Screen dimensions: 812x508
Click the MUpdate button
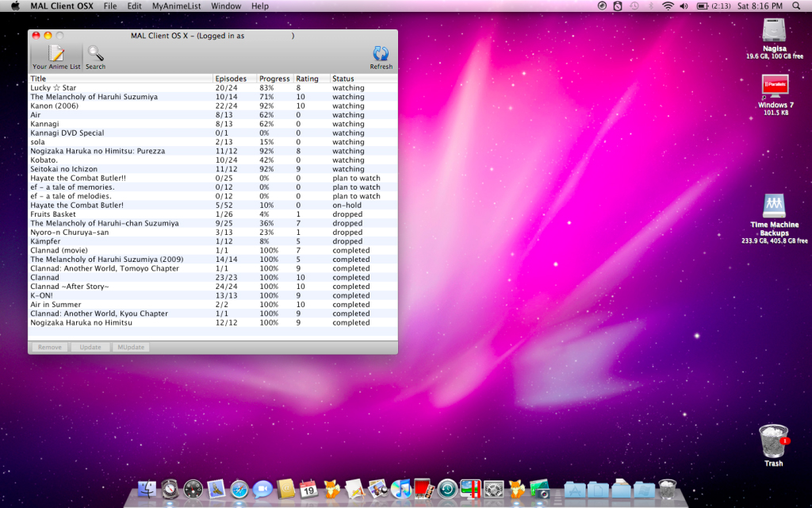(x=131, y=348)
